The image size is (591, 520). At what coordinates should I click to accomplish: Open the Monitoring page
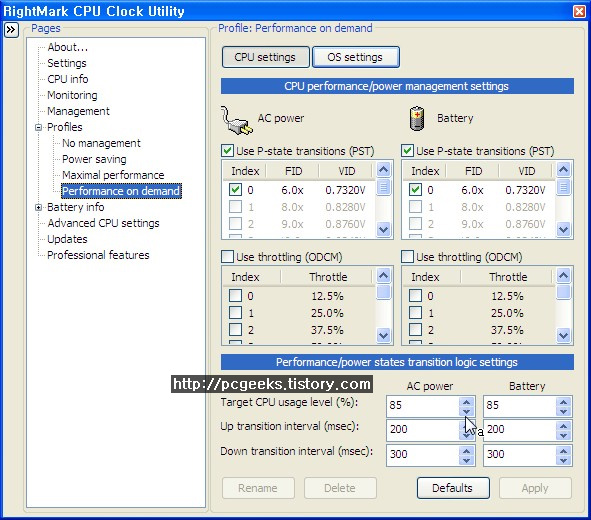(72, 95)
